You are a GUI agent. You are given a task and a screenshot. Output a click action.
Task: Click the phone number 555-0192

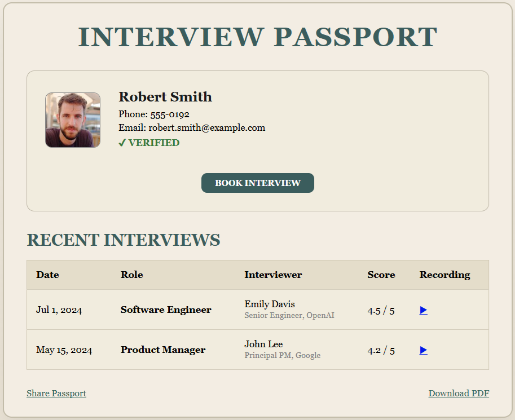(169, 114)
